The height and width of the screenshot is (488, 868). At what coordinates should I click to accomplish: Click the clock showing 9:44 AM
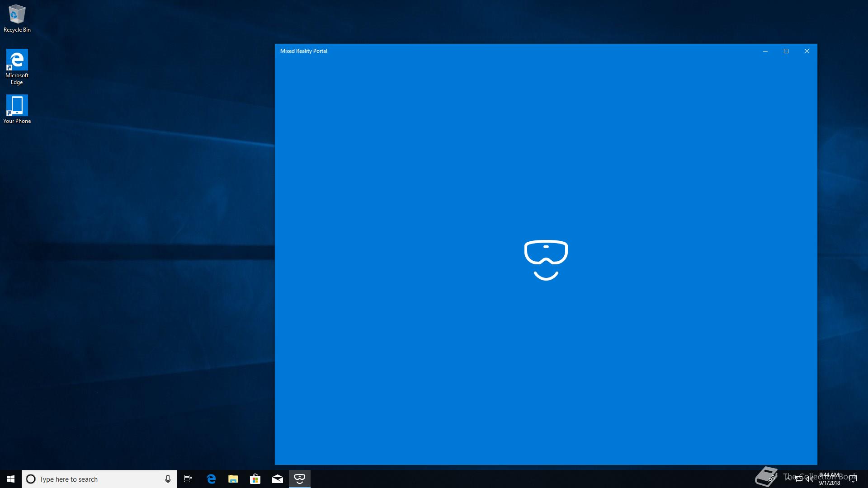[830, 479]
